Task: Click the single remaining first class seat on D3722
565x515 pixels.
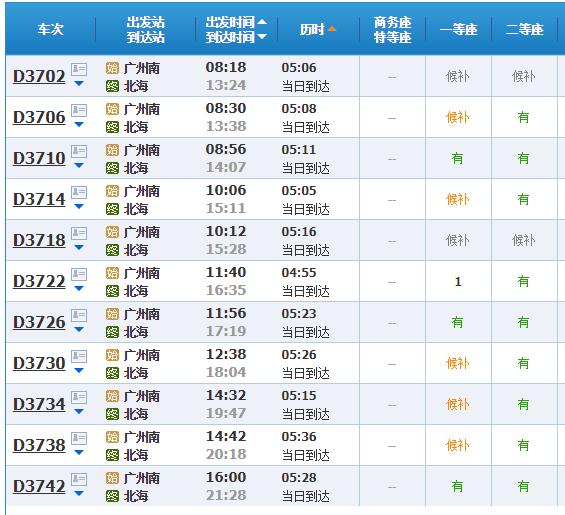Action: 458,281
